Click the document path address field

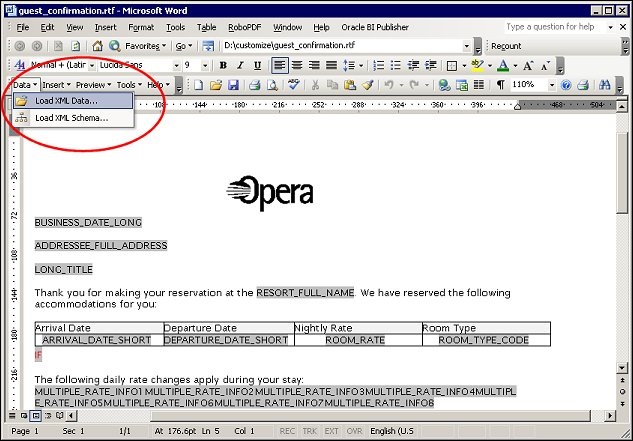[x=340, y=46]
